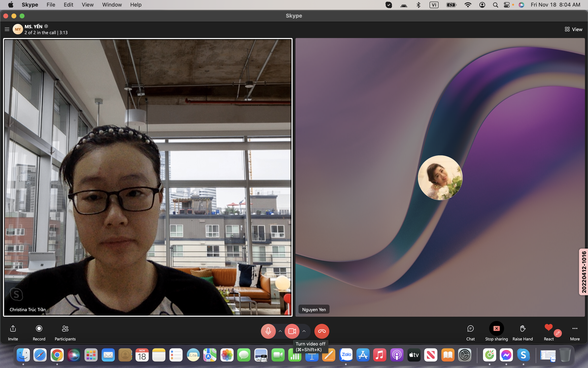Edit reactions with the pencil icon
Viewport: 588px width, 368px height.
[558, 333]
